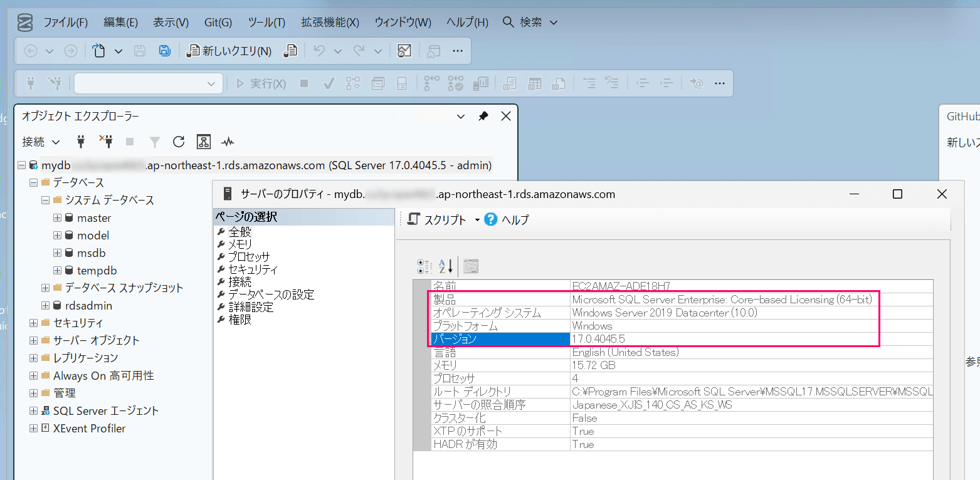
Task: Collapse the システム データベース node
Action: tap(45, 201)
